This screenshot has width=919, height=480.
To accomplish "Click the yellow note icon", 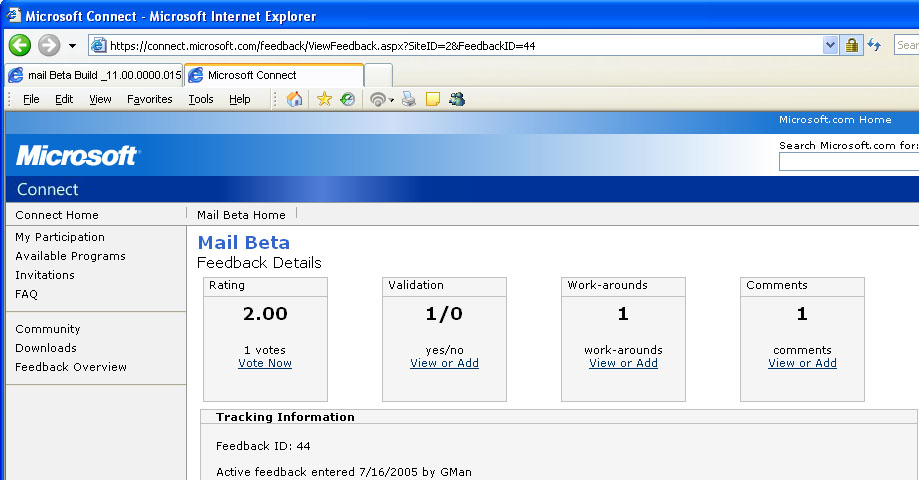I will tap(433, 99).
